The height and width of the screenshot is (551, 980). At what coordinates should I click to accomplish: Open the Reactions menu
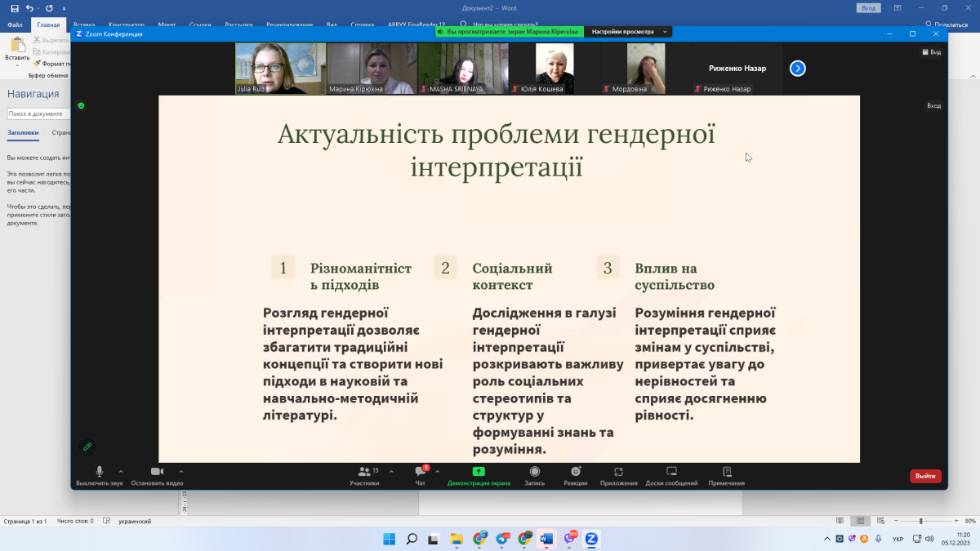576,472
